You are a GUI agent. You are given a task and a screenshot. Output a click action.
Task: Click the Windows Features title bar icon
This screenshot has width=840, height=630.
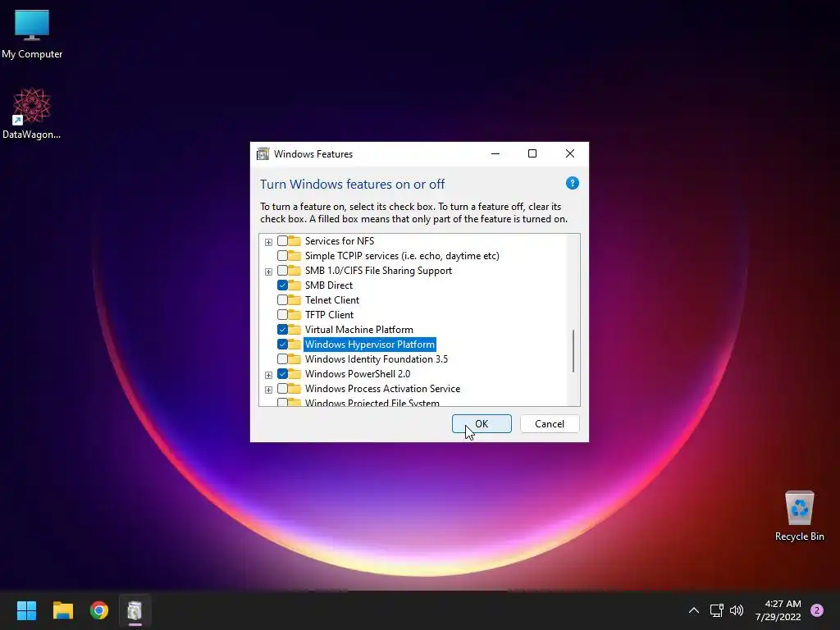pos(263,153)
